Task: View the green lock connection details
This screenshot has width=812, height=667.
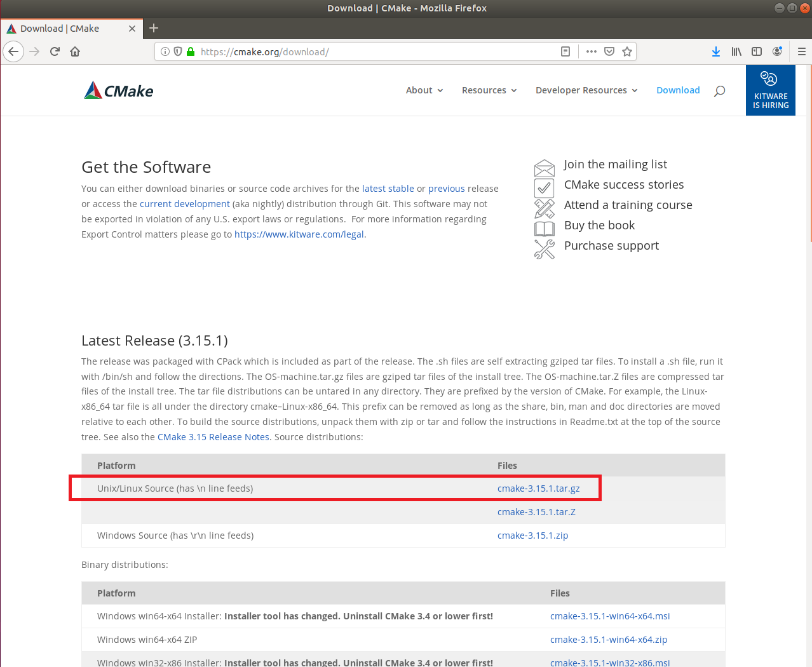Action: [190, 51]
